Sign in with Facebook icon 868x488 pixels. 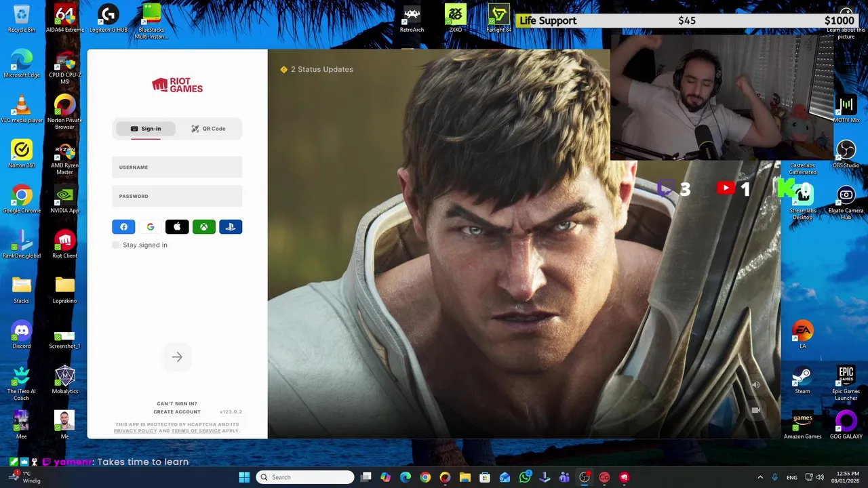123,227
